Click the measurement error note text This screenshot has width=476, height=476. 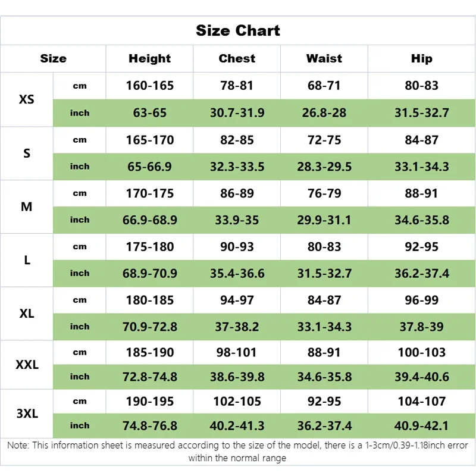coord(238,452)
